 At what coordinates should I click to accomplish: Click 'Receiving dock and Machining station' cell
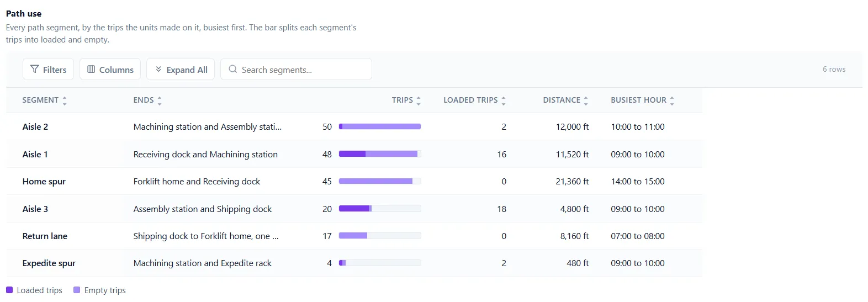pyautogui.click(x=205, y=154)
